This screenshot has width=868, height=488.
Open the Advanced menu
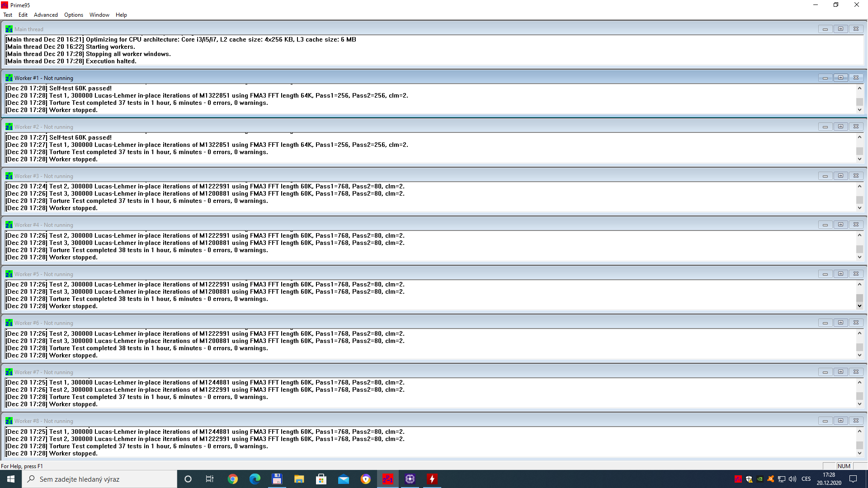46,15
